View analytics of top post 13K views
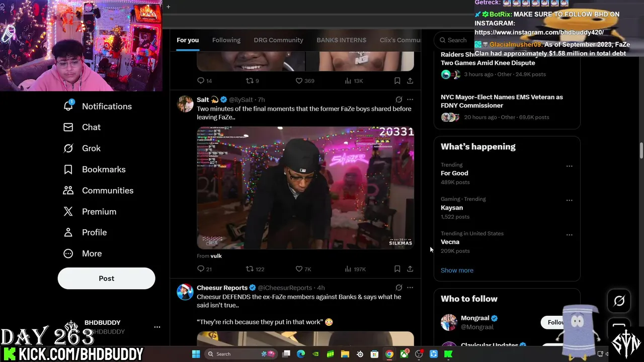Viewport: 644px width, 362px height. [x=354, y=80]
